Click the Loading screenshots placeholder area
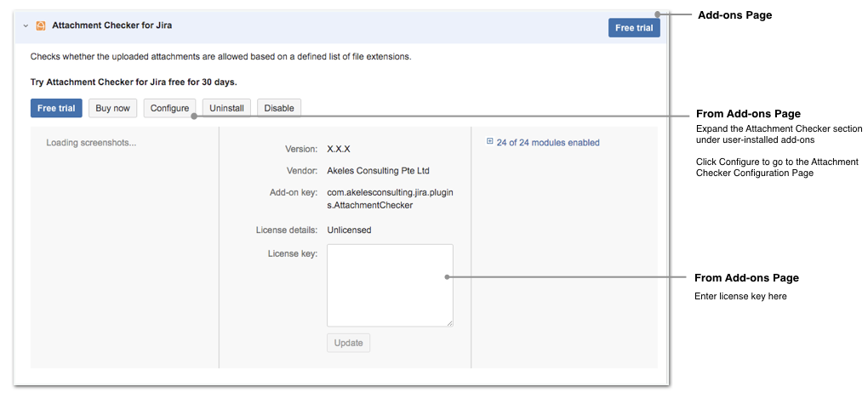 [x=91, y=143]
